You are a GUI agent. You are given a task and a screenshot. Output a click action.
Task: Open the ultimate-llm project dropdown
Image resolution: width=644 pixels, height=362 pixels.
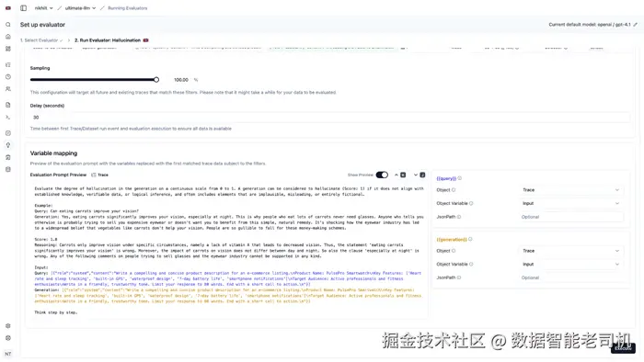pyautogui.click(x=81, y=8)
